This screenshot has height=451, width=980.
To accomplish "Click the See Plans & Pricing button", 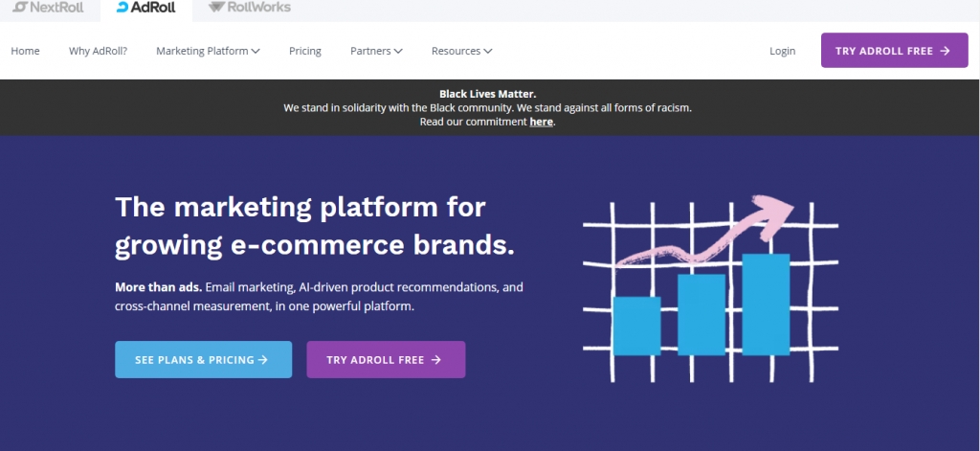I will (203, 360).
